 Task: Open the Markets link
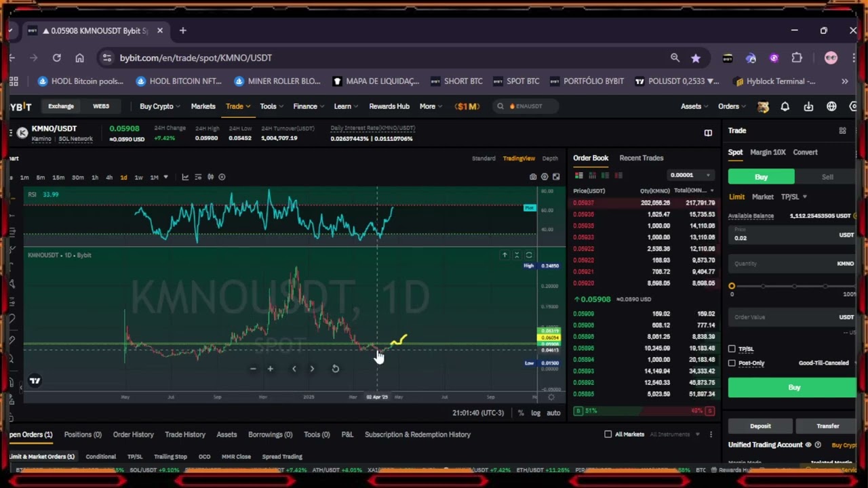pyautogui.click(x=203, y=106)
